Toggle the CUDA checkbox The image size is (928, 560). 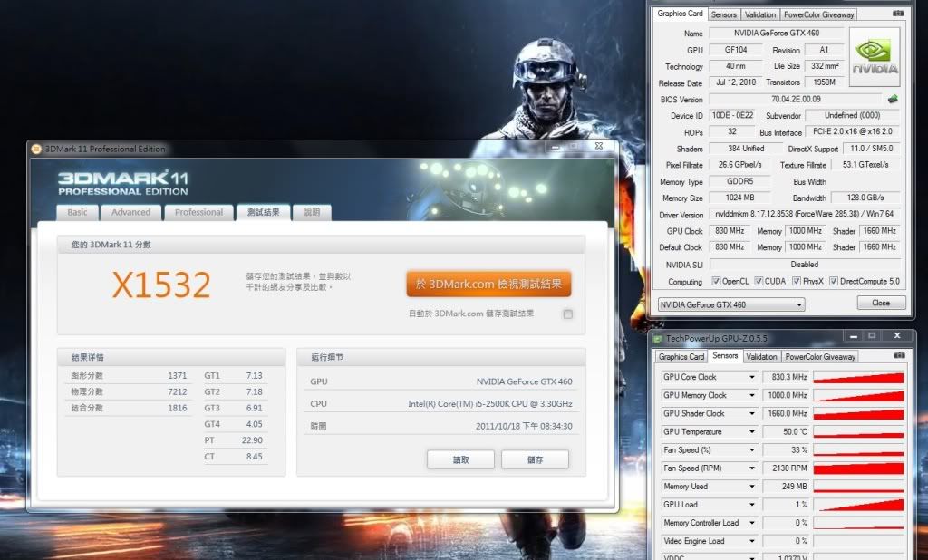[759, 281]
